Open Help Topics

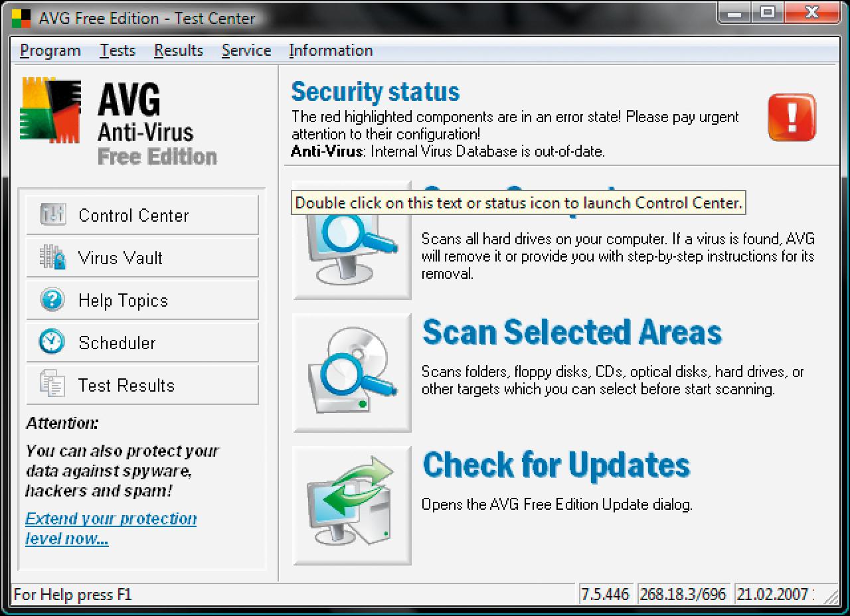[142, 299]
